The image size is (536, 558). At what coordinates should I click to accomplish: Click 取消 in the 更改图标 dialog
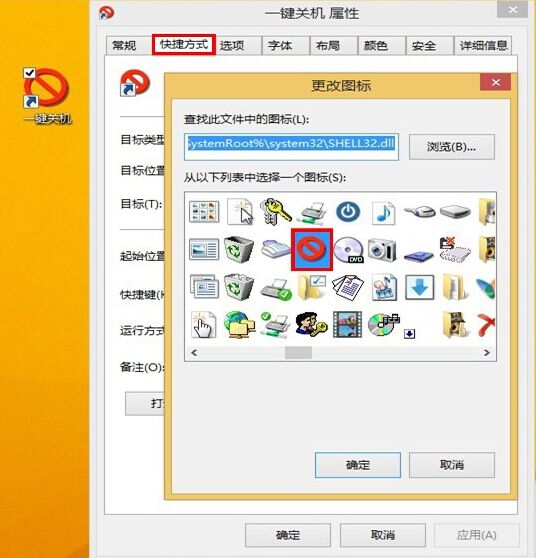pos(452,465)
